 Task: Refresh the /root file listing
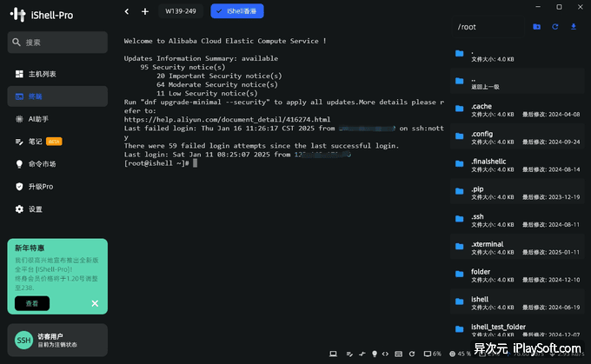click(554, 27)
